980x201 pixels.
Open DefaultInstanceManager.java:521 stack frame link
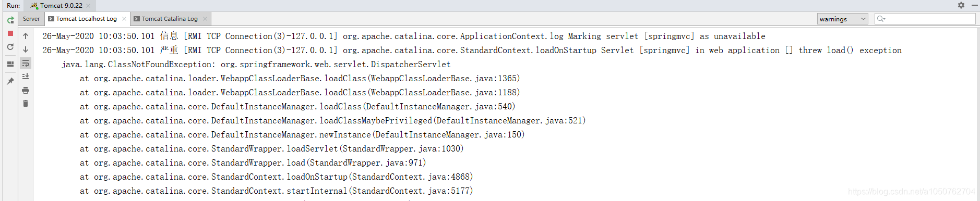[509, 121]
